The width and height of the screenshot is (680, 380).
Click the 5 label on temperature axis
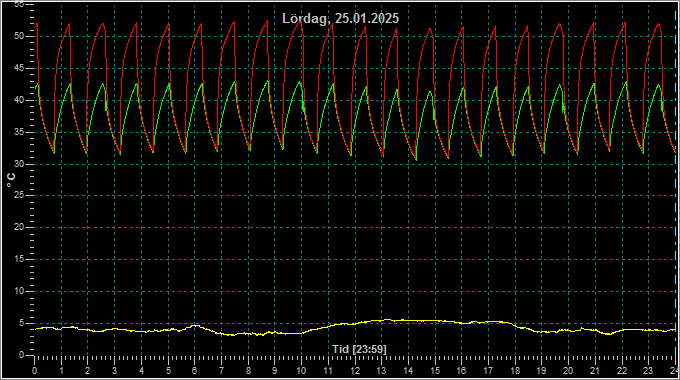[21, 323]
